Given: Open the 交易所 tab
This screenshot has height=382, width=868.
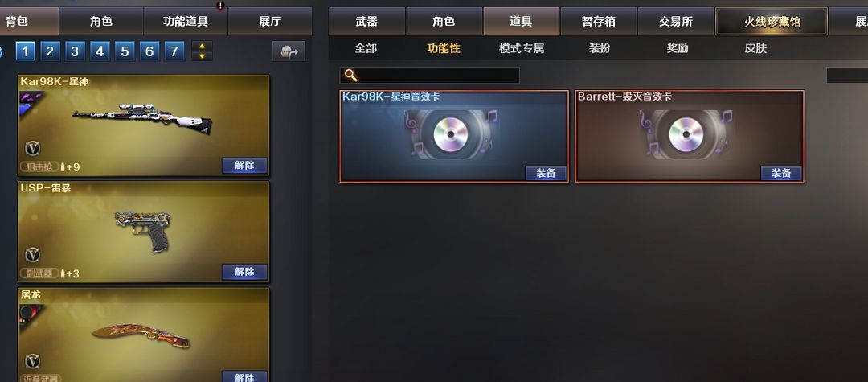Looking at the screenshot, I should click(x=676, y=22).
